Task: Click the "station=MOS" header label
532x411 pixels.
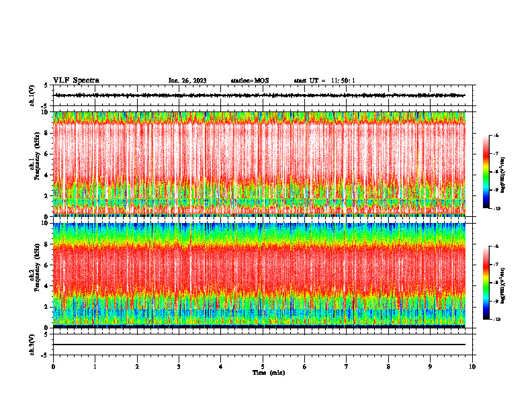Action: click(250, 81)
